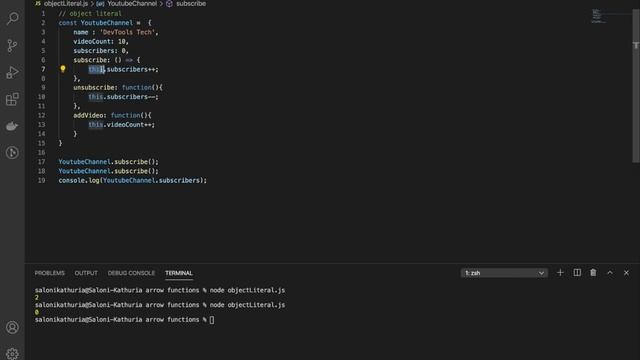The image size is (640, 360).
Task: Click 'YoutubeChannel.subscribe();' on line 18
Action: click(x=108, y=171)
